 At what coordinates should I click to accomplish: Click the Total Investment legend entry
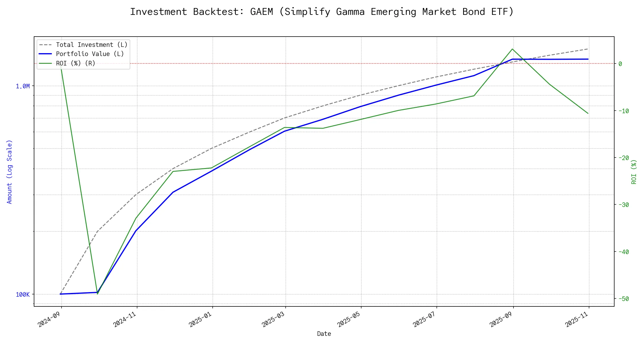(x=92, y=45)
